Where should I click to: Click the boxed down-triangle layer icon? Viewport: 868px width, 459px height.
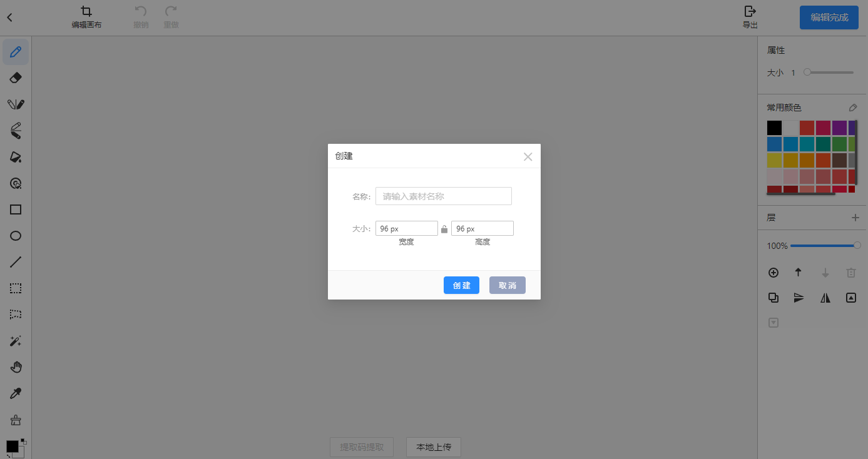pos(774,323)
